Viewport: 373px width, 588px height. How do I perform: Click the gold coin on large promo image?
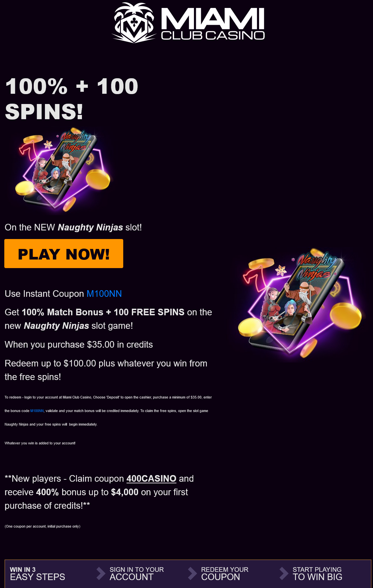click(x=346, y=315)
